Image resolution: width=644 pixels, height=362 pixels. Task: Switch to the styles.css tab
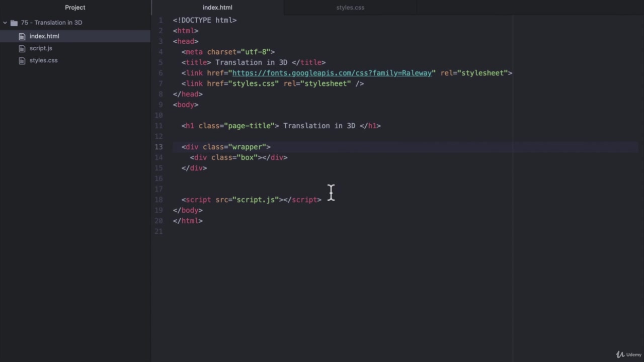click(x=350, y=7)
